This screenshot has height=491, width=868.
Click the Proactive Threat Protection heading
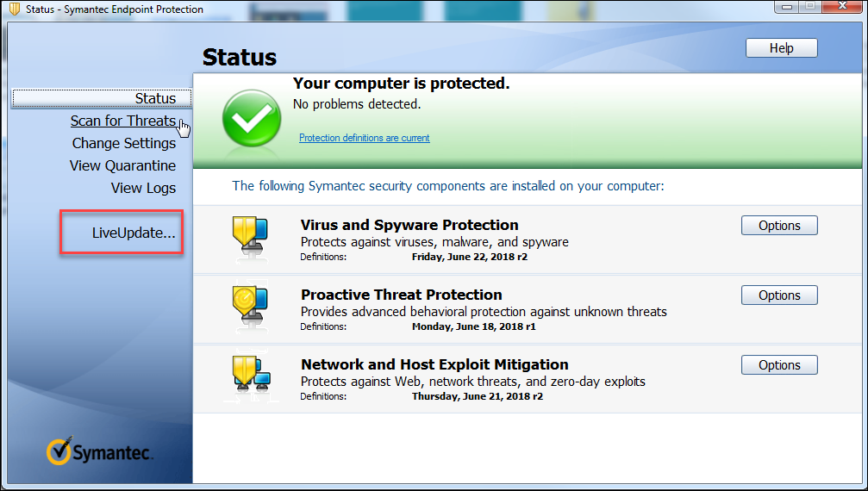[x=401, y=295]
